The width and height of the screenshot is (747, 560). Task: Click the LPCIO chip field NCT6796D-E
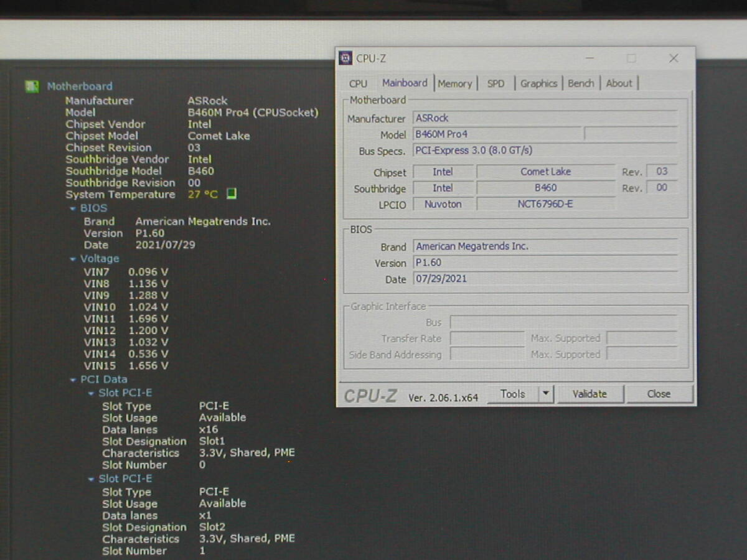[x=546, y=204]
